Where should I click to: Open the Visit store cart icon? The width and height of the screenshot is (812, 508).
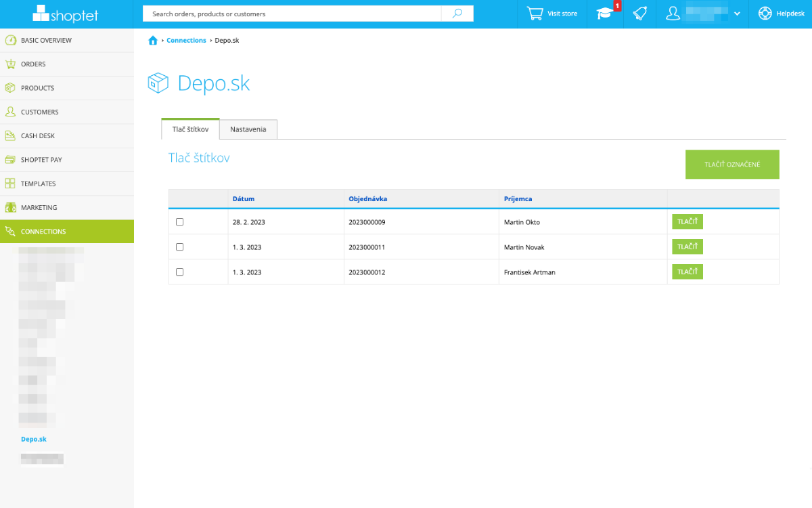(x=535, y=14)
